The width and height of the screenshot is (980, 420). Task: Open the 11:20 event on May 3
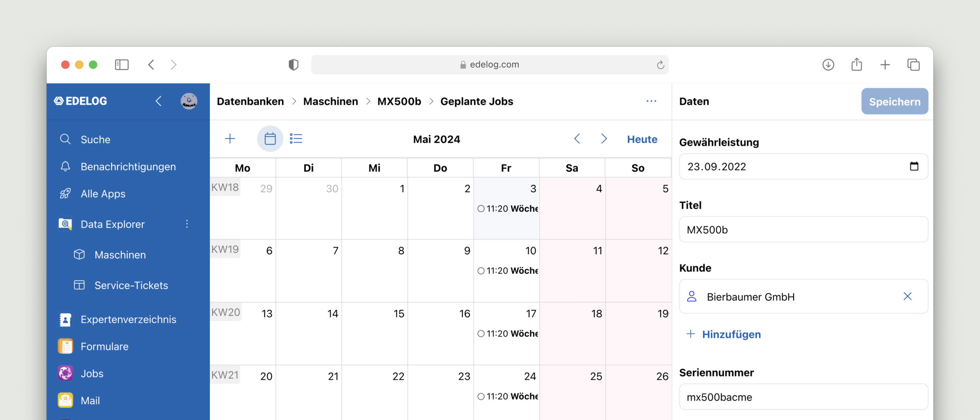508,209
